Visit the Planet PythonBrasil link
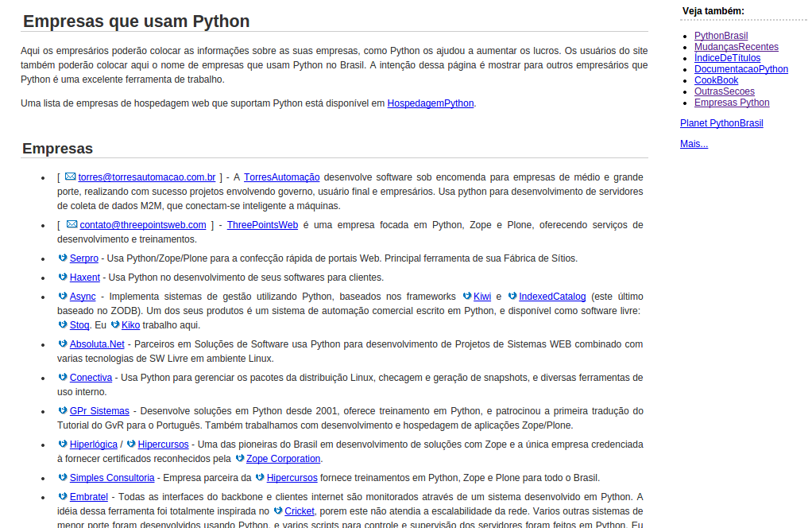 click(x=721, y=123)
